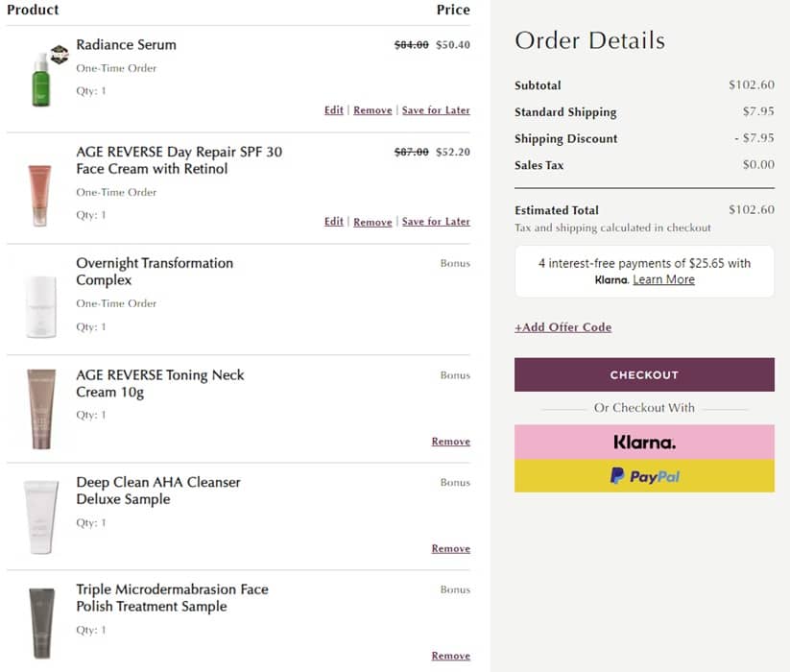Remove the Triple Microdermabrasion Face Polish sample
Viewport: 790px width, 672px height.
[x=450, y=656]
